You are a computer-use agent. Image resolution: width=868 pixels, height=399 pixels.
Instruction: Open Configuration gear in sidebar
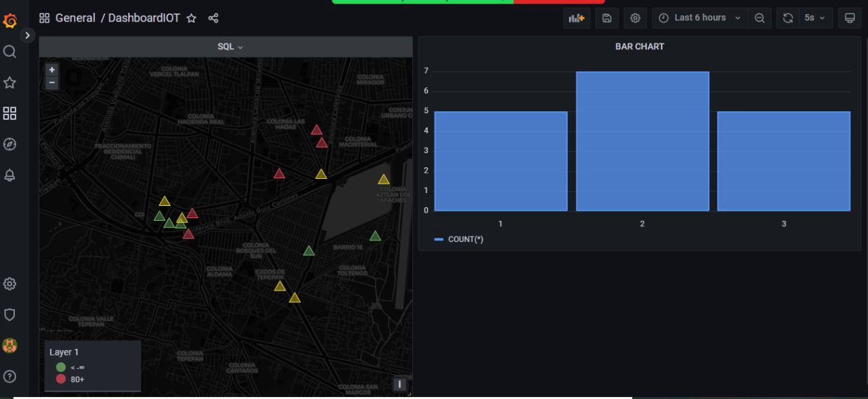point(10,284)
